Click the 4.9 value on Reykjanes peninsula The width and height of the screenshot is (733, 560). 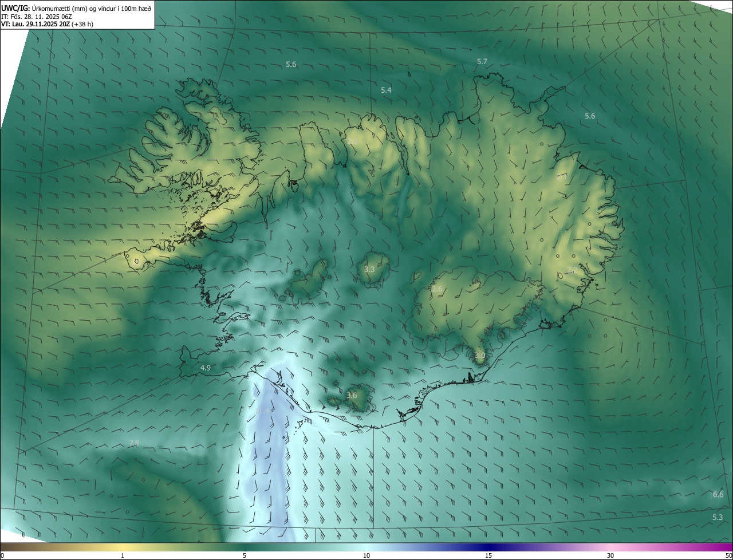click(206, 368)
